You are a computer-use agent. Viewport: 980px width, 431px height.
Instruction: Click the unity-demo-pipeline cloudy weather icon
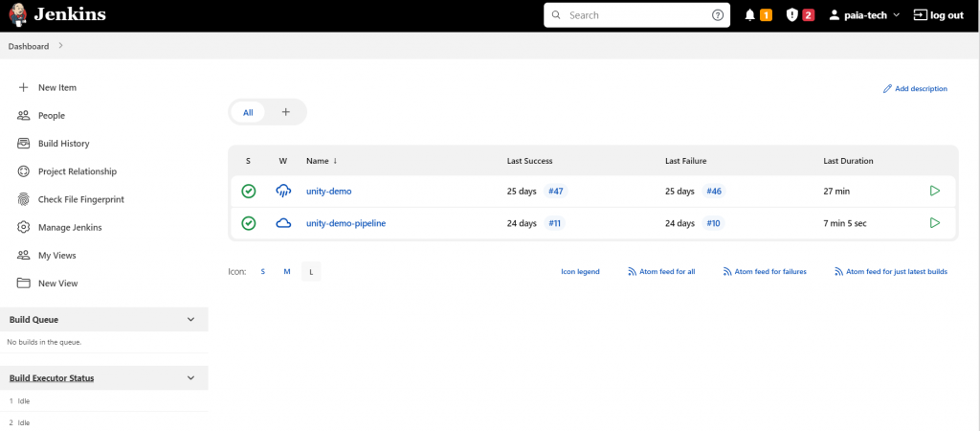point(283,223)
